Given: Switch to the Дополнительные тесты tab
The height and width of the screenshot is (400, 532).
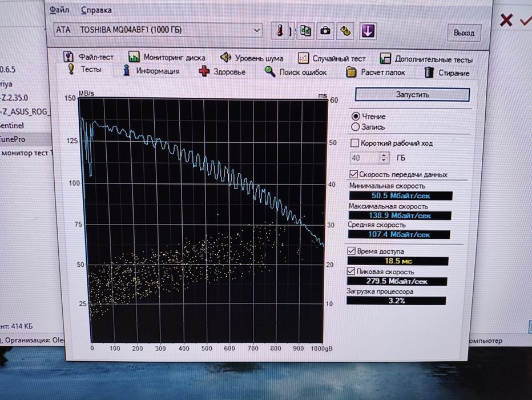Looking at the screenshot, I should [426, 59].
